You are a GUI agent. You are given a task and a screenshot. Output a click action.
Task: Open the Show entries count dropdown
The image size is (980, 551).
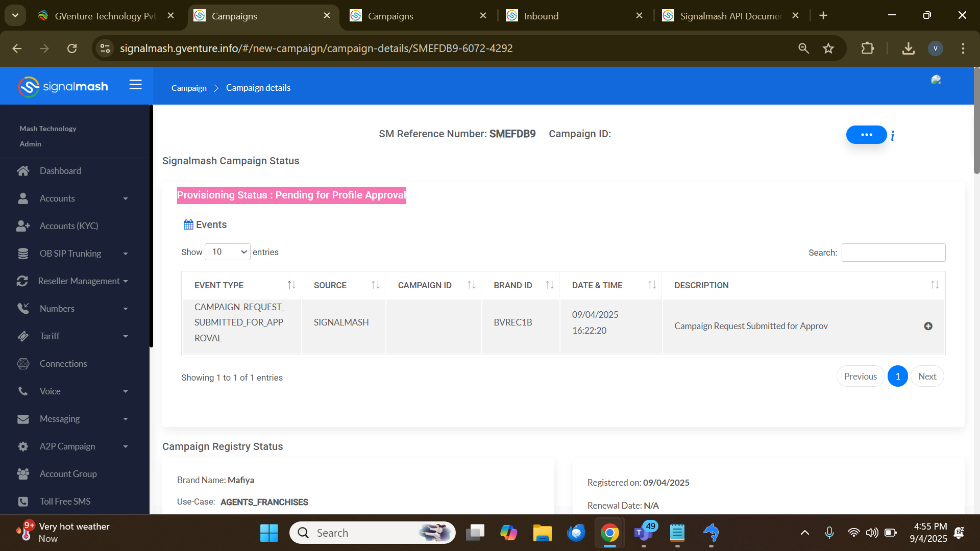tap(227, 252)
